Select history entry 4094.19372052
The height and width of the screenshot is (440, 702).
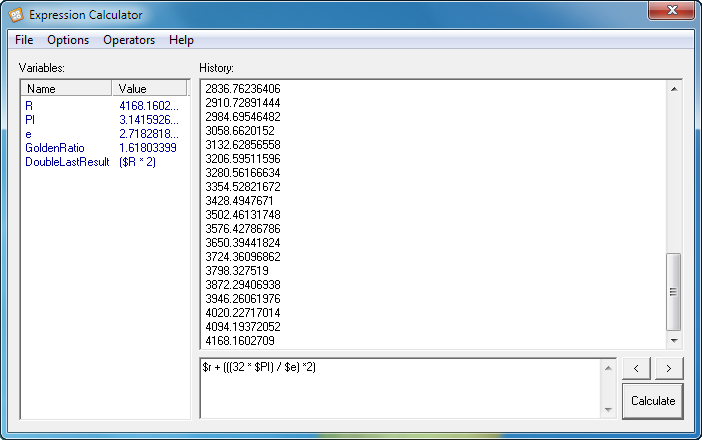coord(243,326)
